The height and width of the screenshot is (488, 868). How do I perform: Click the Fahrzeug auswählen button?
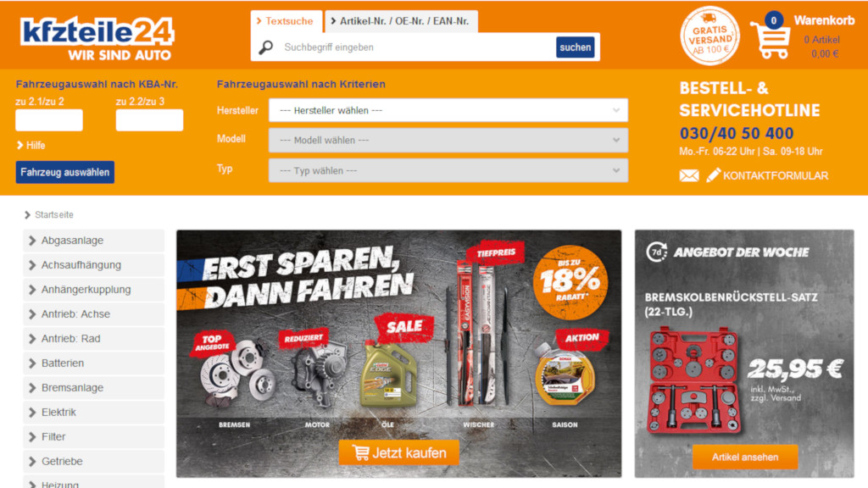point(64,172)
